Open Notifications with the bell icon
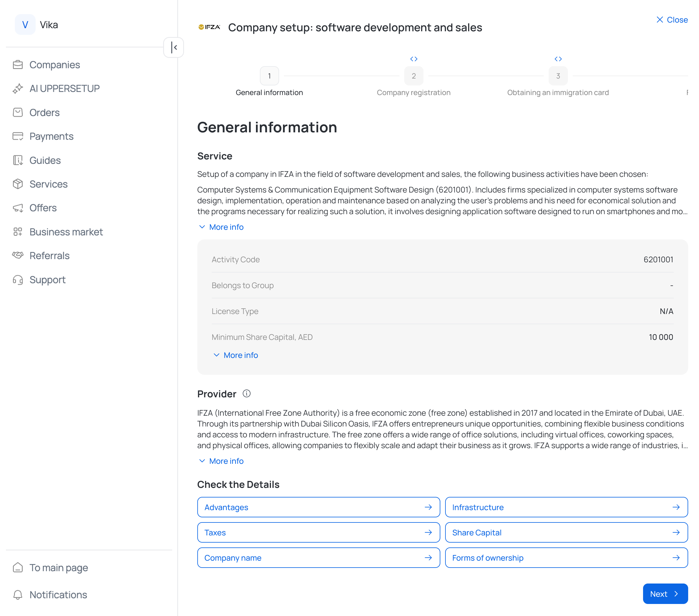The height and width of the screenshot is (616, 699). click(x=18, y=595)
